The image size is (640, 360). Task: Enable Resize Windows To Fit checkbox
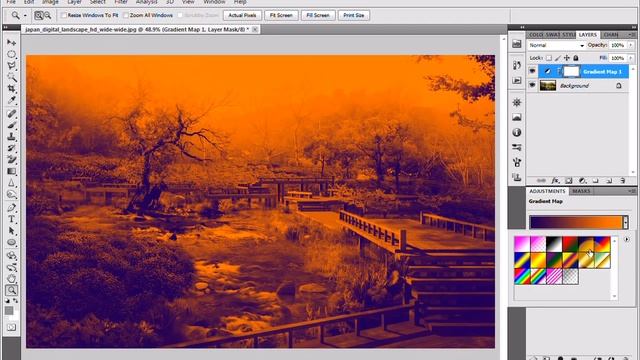64,16
